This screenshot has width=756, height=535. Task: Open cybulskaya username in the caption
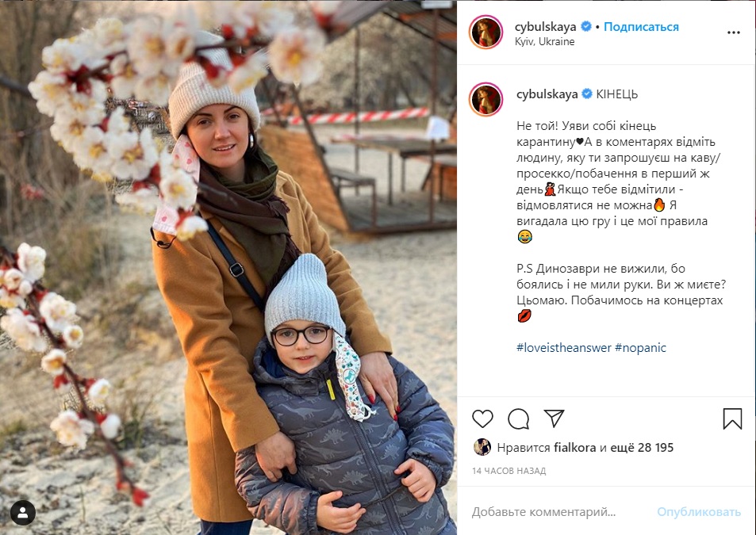point(547,94)
